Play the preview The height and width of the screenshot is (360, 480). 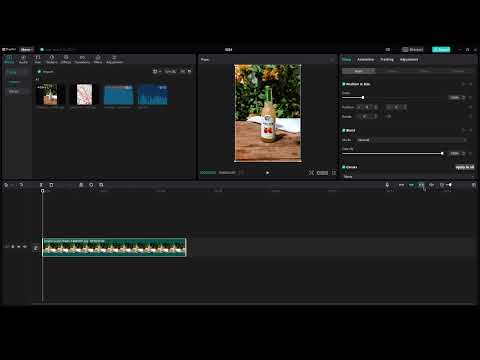(x=267, y=173)
